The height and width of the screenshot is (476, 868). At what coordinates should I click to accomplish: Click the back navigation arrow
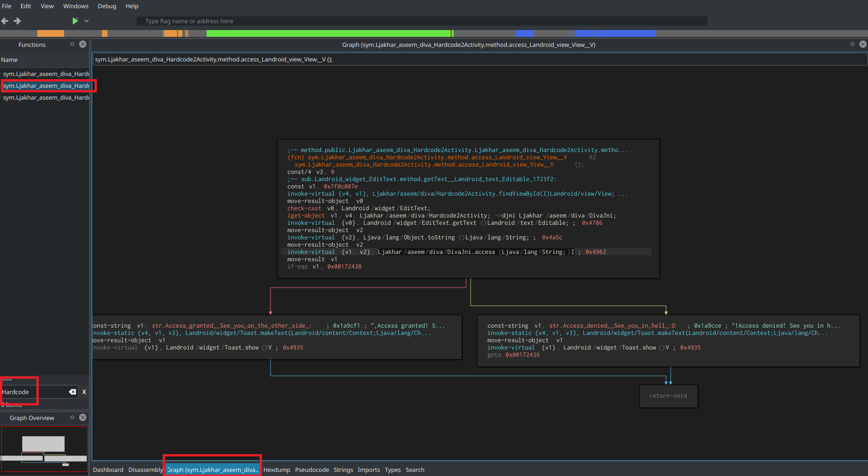pyautogui.click(x=5, y=20)
